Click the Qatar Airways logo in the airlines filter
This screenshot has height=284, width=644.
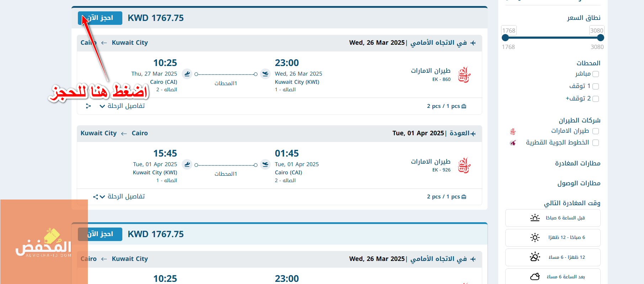[x=513, y=143]
